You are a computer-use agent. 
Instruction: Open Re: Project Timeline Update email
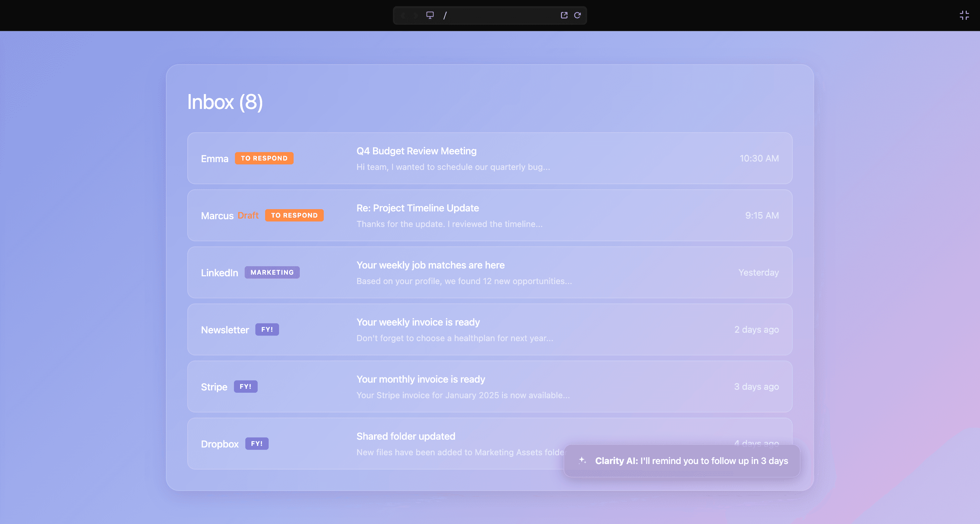(417, 208)
